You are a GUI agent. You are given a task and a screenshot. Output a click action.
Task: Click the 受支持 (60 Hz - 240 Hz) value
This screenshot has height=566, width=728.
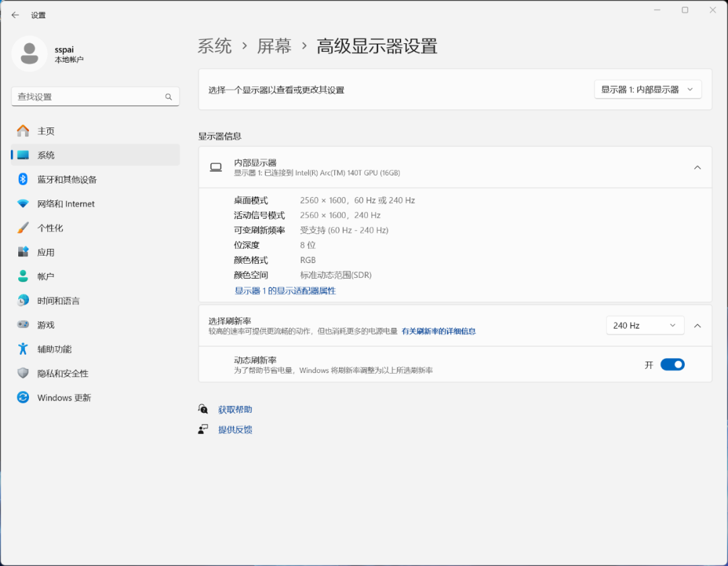click(x=344, y=230)
